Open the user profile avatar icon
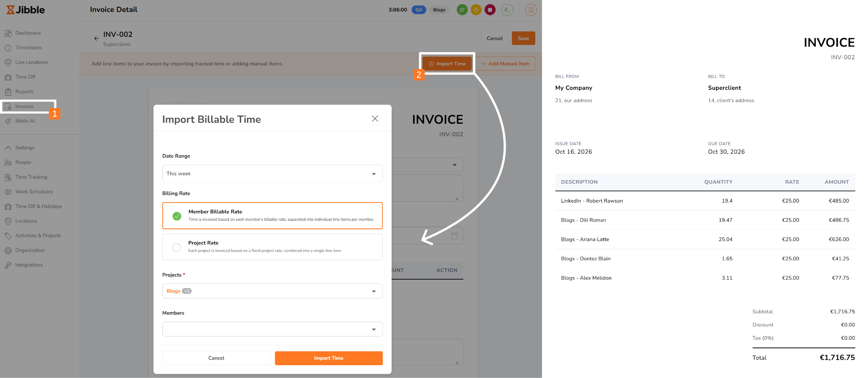 pos(507,10)
